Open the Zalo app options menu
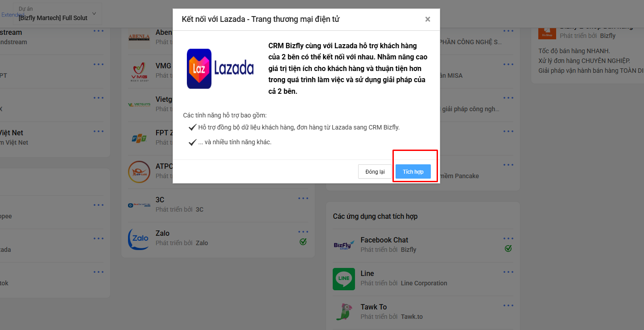Screen dimensions: 644x330 [x=303, y=232]
